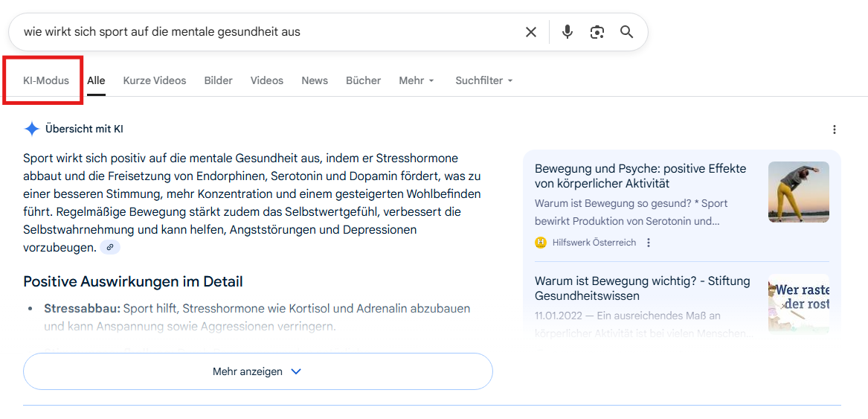868x419 pixels.
Task: Start voice search with microphone icon
Action: [568, 32]
